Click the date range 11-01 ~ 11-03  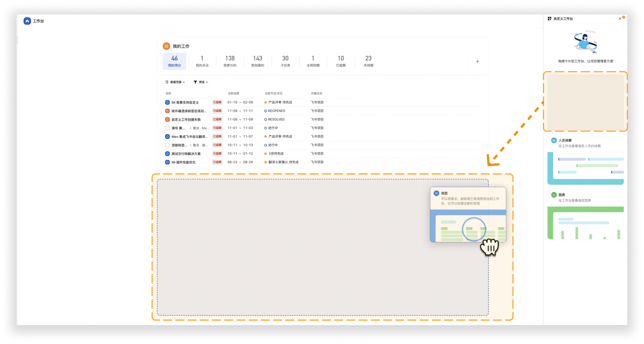(x=240, y=128)
